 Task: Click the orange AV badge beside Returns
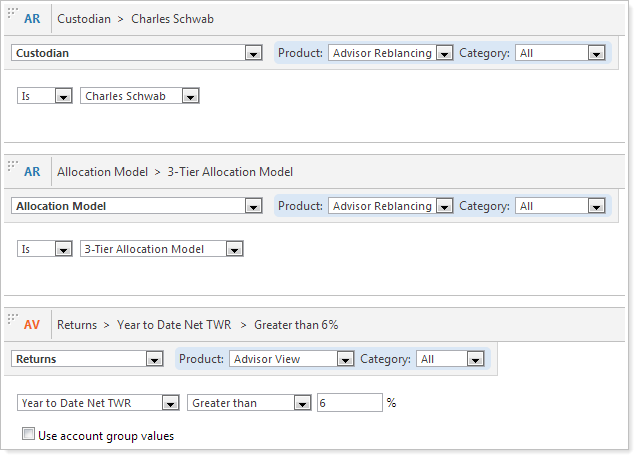click(x=32, y=325)
